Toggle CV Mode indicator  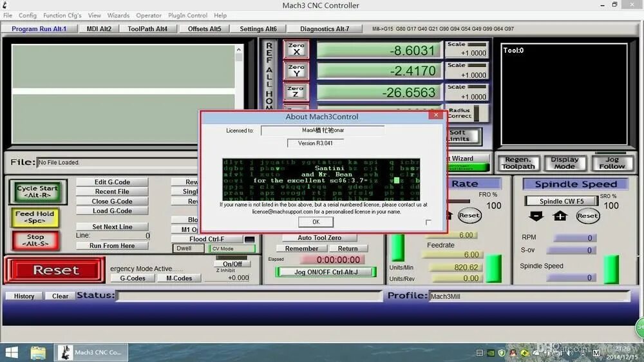tap(232, 249)
